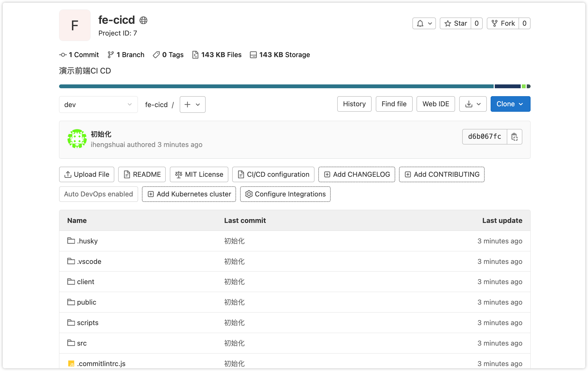Open the scripts folder

click(88, 323)
